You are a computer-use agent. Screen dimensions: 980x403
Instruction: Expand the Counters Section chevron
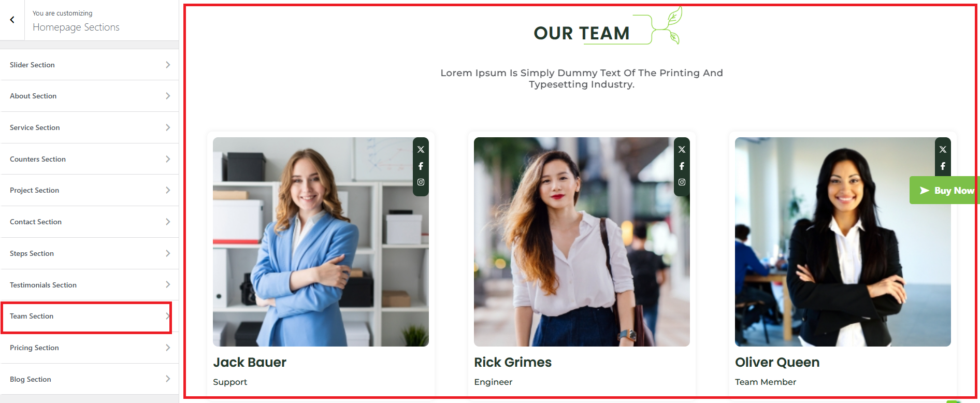(x=168, y=159)
